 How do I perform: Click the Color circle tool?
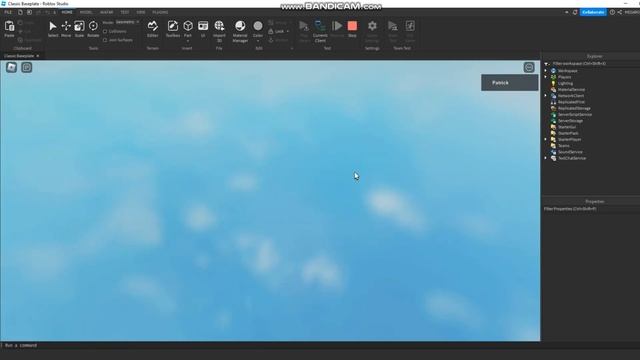pyautogui.click(x=258, y=26)
